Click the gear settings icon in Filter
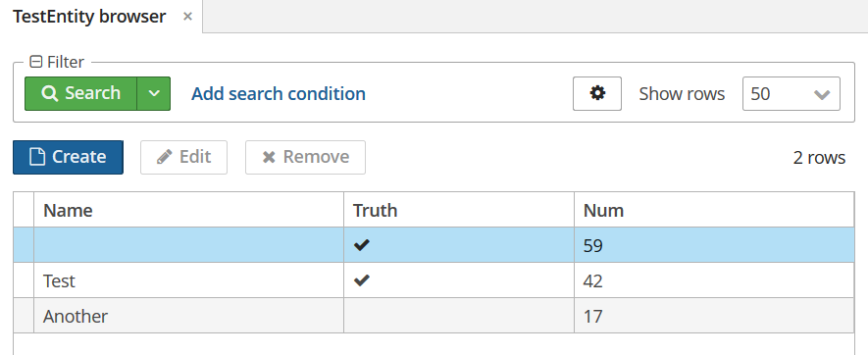Screen dimensions: 868x355 tap(597, 93)
